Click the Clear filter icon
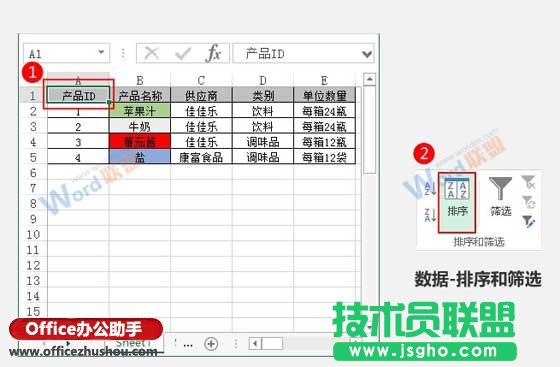560x367 pixels. (x=529, y=181)
